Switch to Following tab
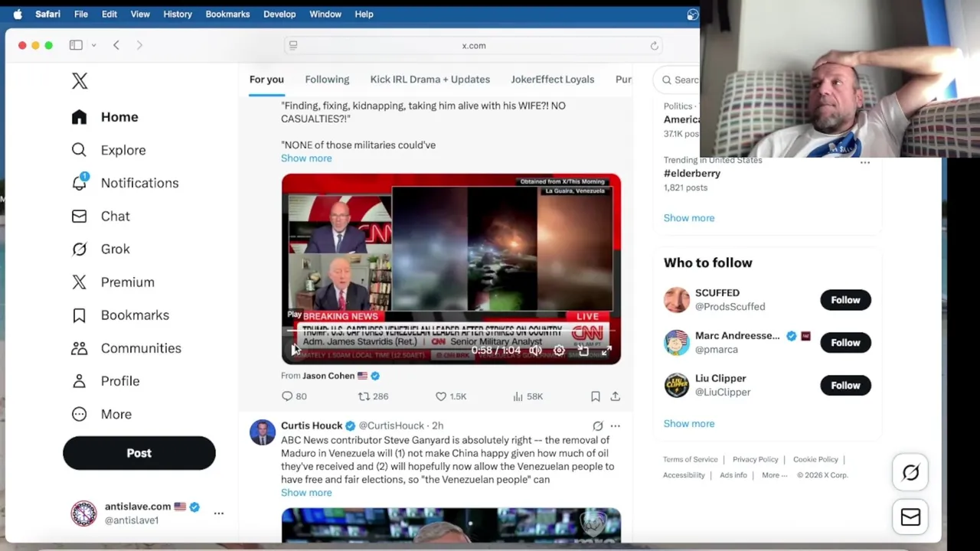The image size is (980, 551). pyautogui.click(x=327, y=80)
